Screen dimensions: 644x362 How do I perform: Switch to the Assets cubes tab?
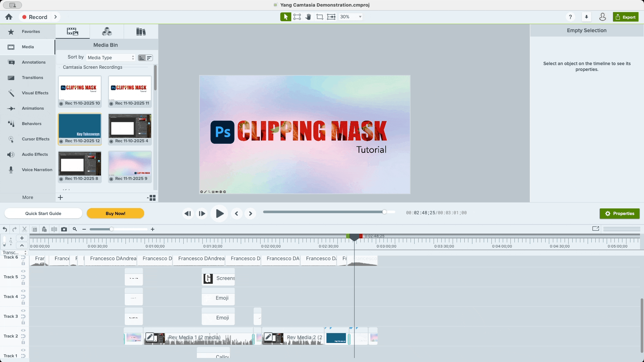pyautogui.click(x=107, y=31)
